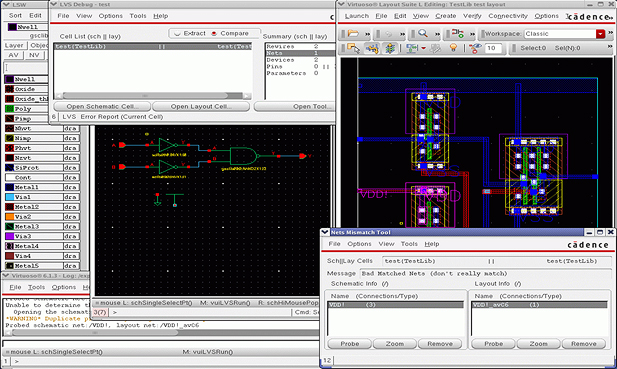Select the Compare radio button
The width and height of the screenshot is (617, 369).
coord(214,33)
